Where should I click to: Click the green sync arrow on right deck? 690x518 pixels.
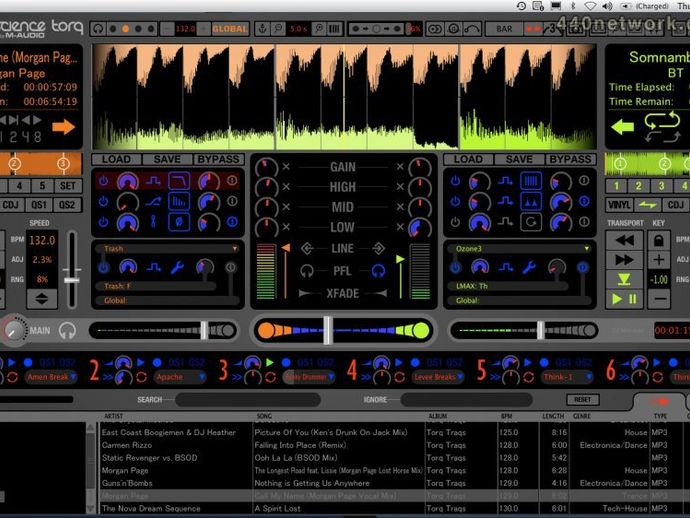pyautogui.click(x=623, y=127)
